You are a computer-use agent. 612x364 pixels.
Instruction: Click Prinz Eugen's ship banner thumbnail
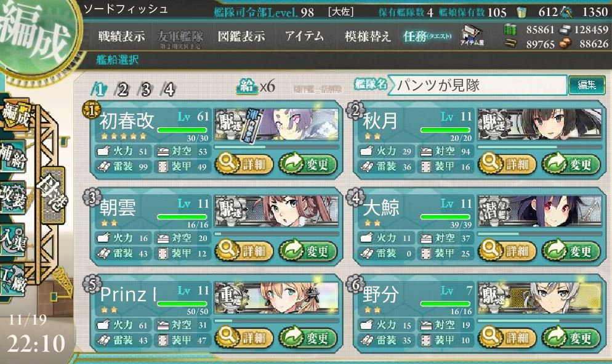(276, 297)
